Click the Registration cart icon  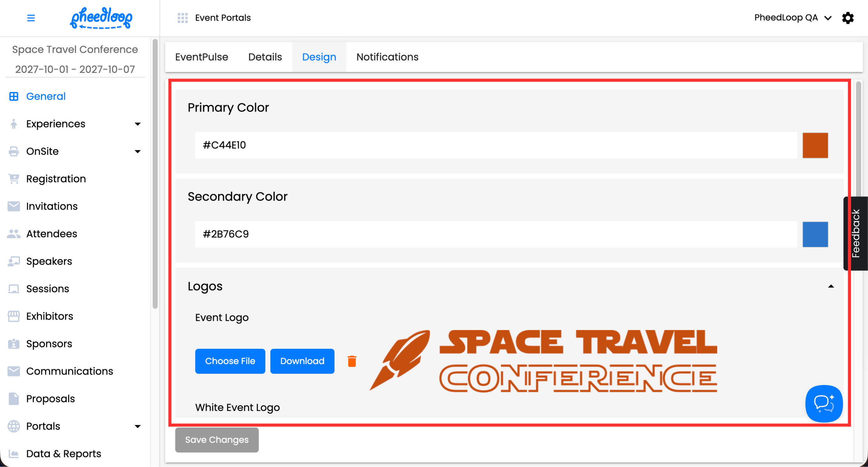[14, 179]
